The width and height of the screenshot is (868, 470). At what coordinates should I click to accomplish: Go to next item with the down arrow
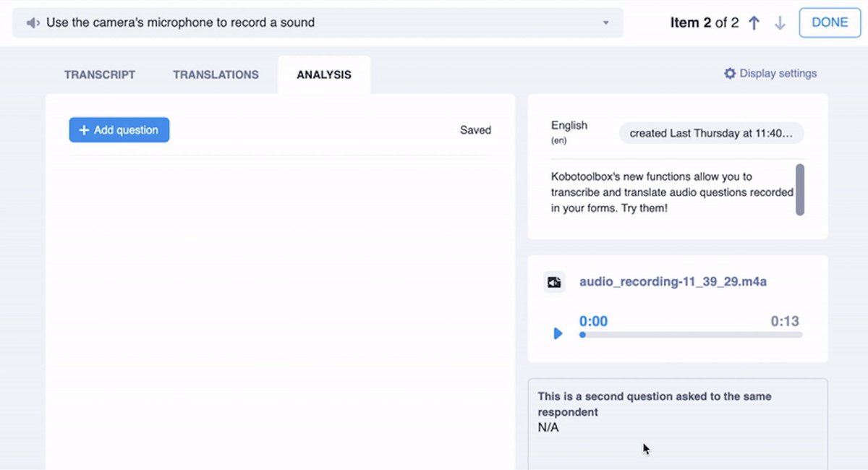(780, 22)
